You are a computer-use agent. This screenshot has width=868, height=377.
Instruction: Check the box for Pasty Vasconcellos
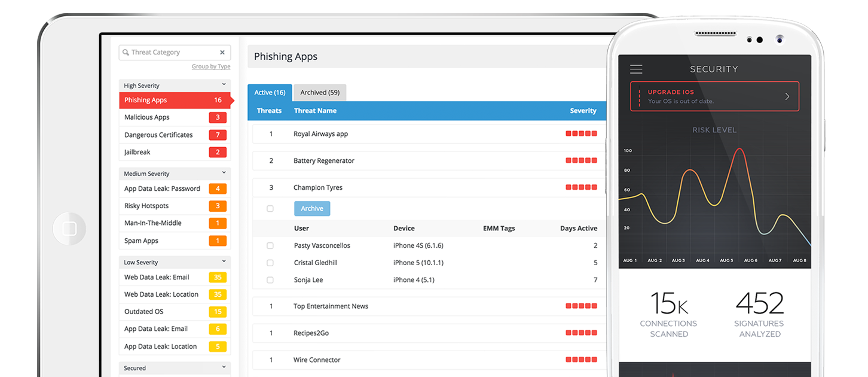[270, 246]
